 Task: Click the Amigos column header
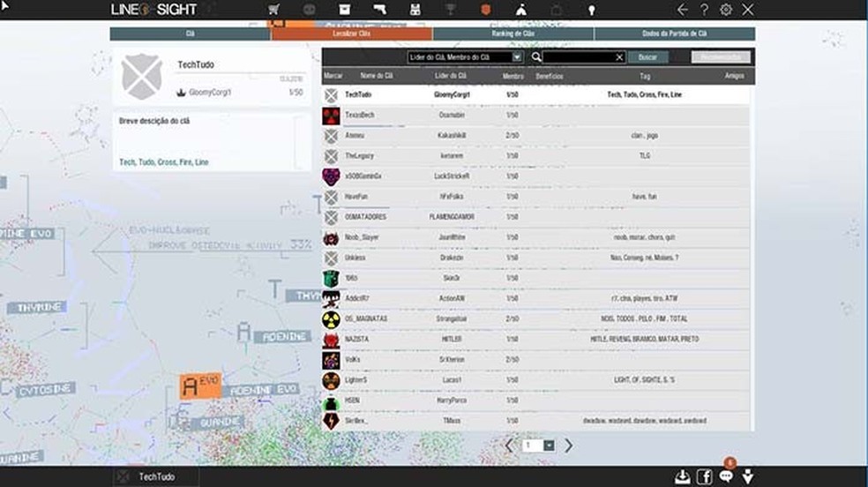pyautogui.click(x=735, y=76)
